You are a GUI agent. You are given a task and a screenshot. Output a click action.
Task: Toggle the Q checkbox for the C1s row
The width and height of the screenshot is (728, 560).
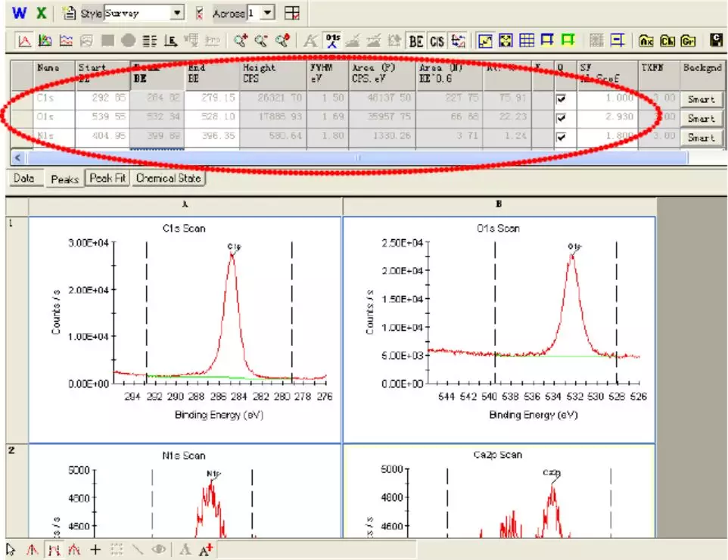click(561, 98)
